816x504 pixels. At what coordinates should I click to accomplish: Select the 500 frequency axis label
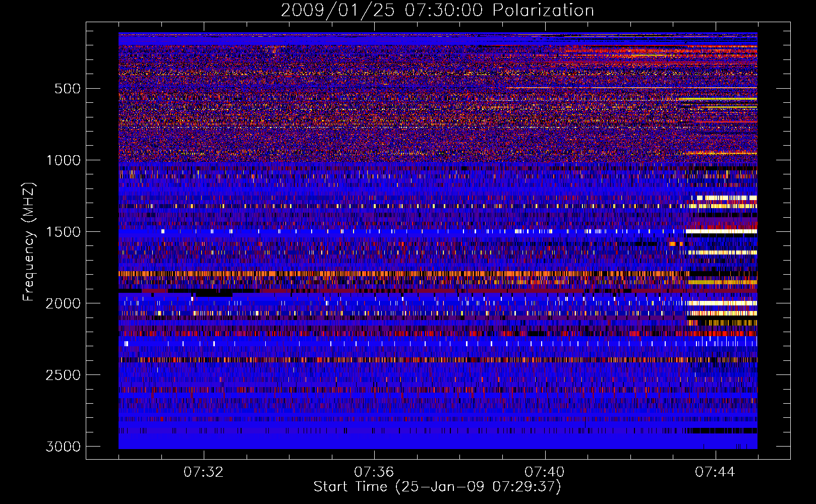pos(67,89)
